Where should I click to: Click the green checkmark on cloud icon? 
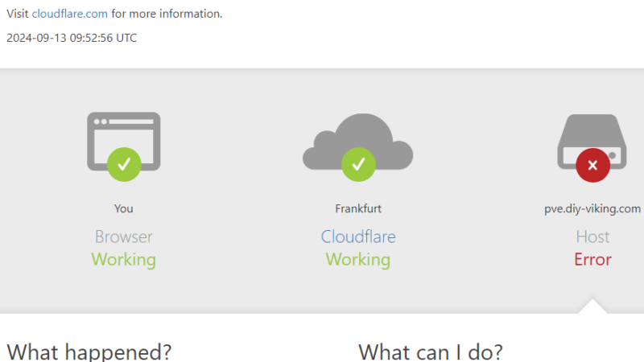(x=358, y=165)
